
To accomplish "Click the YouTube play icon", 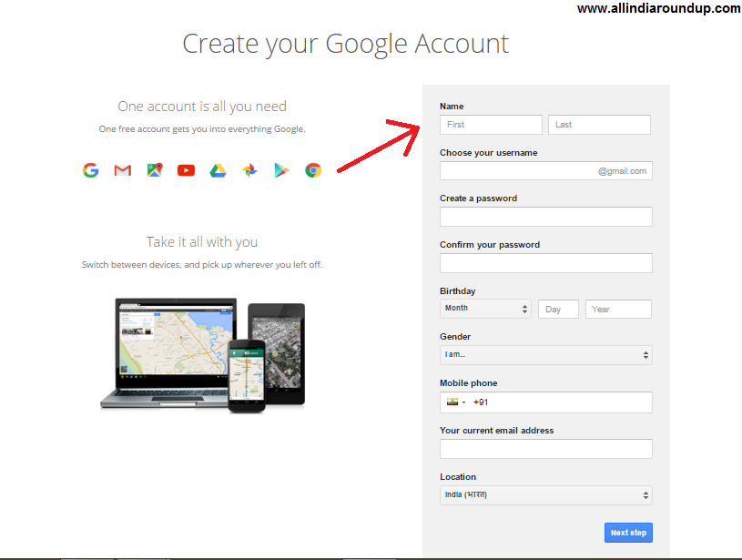I will (x=186, y=170).
